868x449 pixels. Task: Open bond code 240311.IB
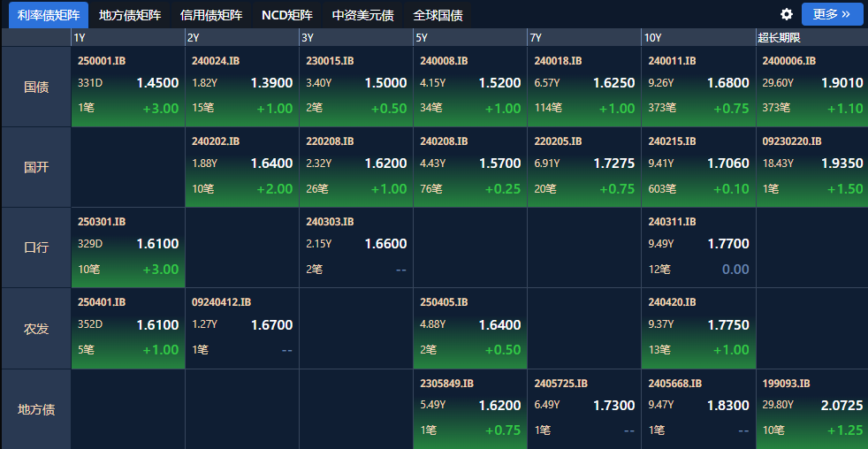672,222
